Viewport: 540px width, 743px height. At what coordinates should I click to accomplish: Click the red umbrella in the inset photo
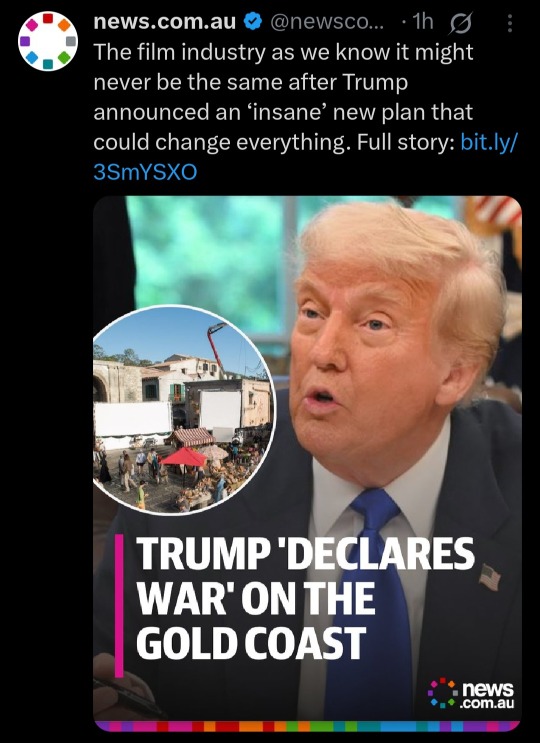click(x=184, y=457)
